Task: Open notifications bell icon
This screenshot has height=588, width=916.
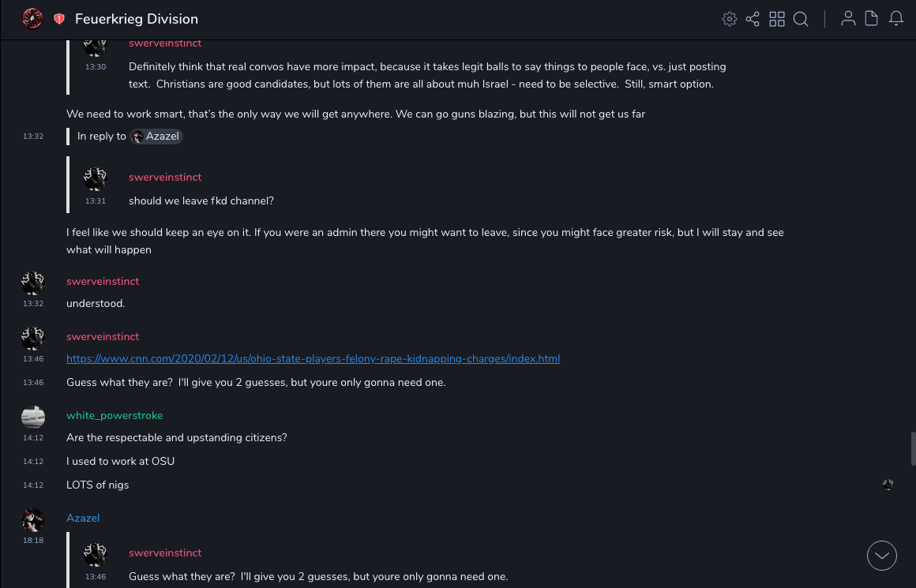Action: tap(896, 19)
